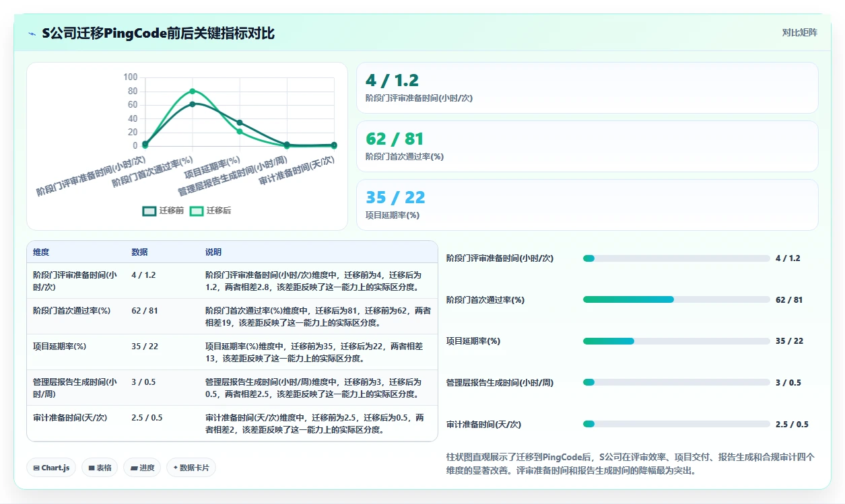Click the 维度 column header

pos(41,252)
